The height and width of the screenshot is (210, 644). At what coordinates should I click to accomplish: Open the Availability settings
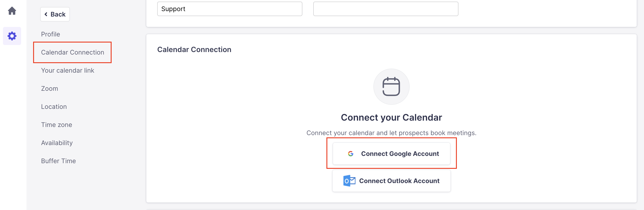pos(57,143)
